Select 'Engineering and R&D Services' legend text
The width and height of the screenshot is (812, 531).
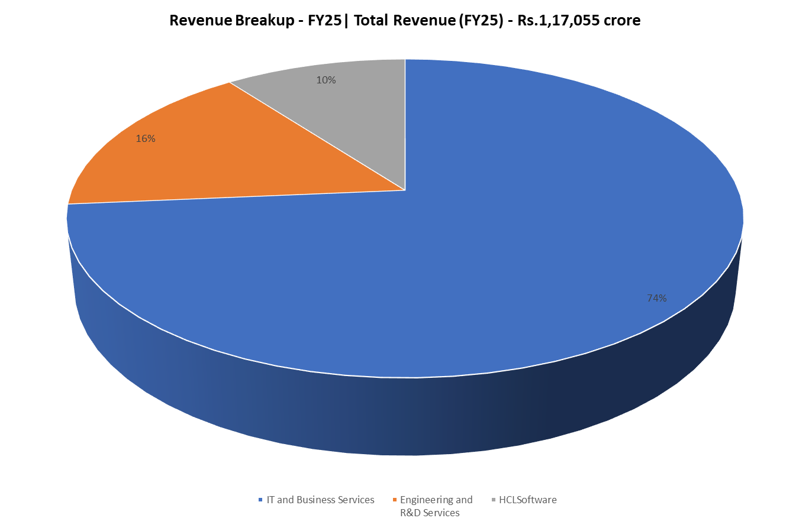click(x=436, y=506)
